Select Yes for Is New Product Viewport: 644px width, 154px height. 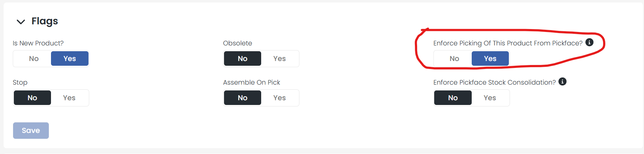pos(70,58)
